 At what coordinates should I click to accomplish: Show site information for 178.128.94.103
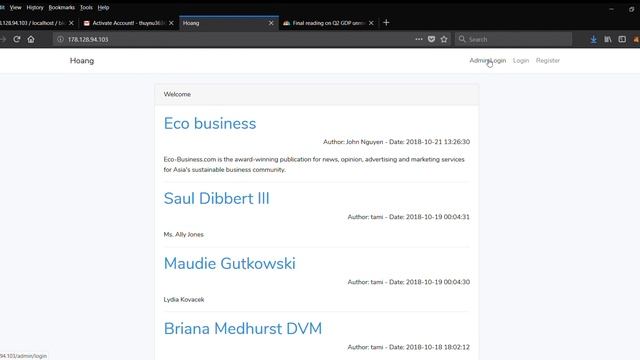pos(60,39)
